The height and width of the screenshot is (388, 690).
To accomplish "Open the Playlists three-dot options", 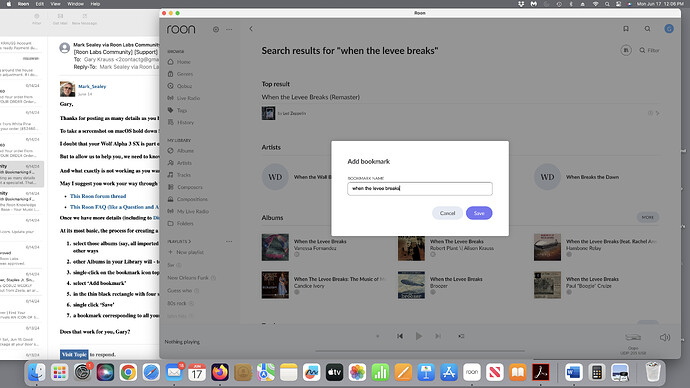I will 229,242.
